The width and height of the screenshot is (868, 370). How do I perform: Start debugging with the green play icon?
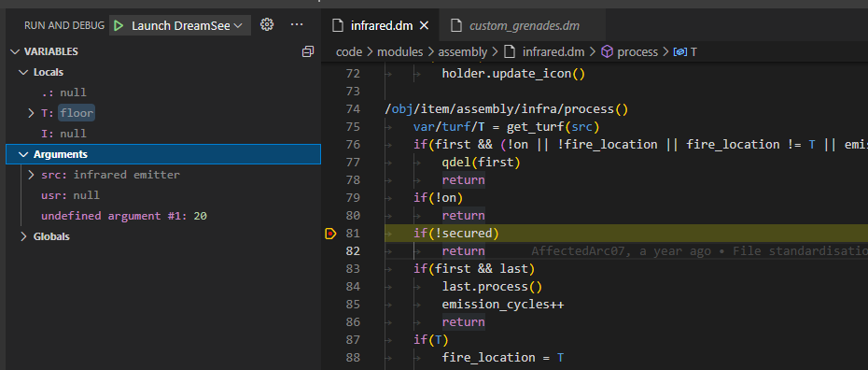click(118, 25)
